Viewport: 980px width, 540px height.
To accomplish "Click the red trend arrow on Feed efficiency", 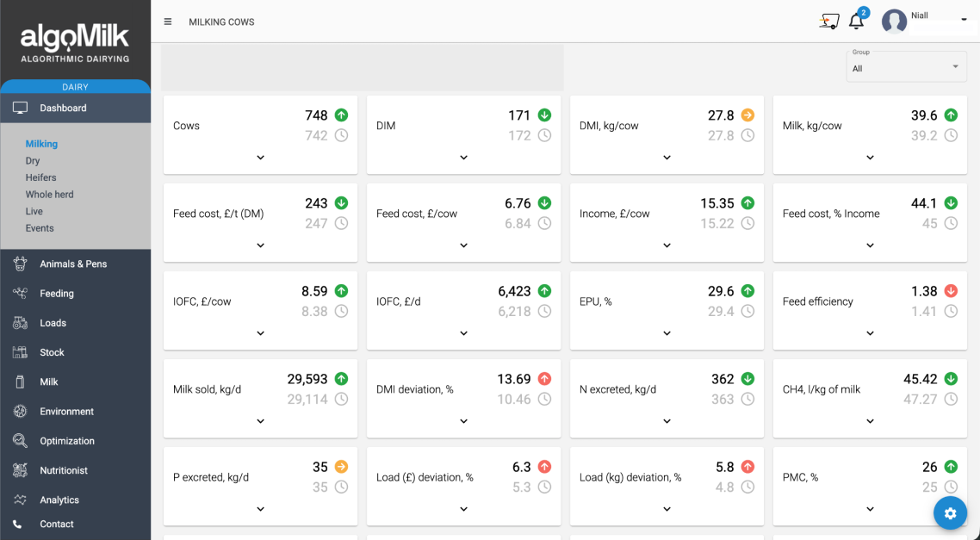I will [x=951, y=291].
